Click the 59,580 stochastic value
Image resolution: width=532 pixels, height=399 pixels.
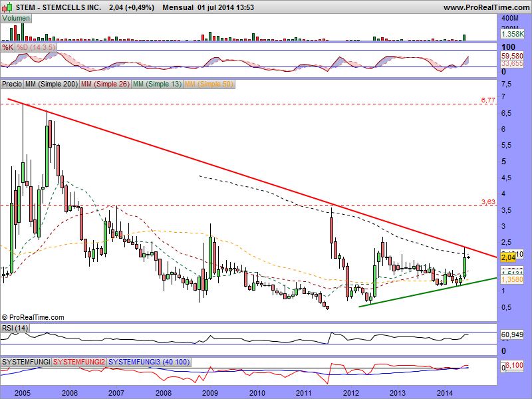coord(512,56)
